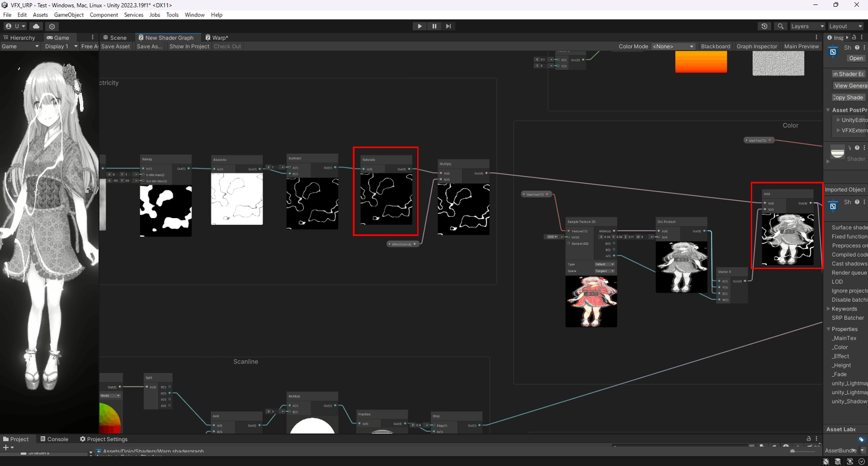868x466 pixels.
Task: Click the orange gradient node preview
Action: coord(701,62)
